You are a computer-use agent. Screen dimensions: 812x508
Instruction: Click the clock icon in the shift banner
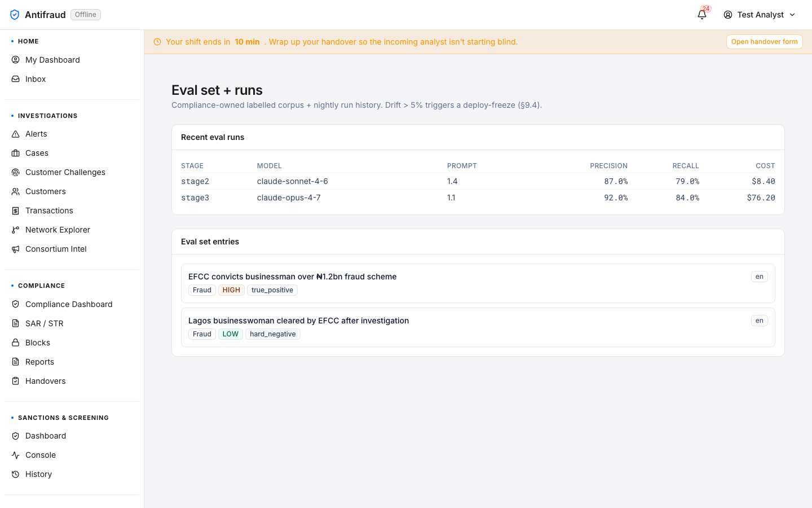point(157,42)
